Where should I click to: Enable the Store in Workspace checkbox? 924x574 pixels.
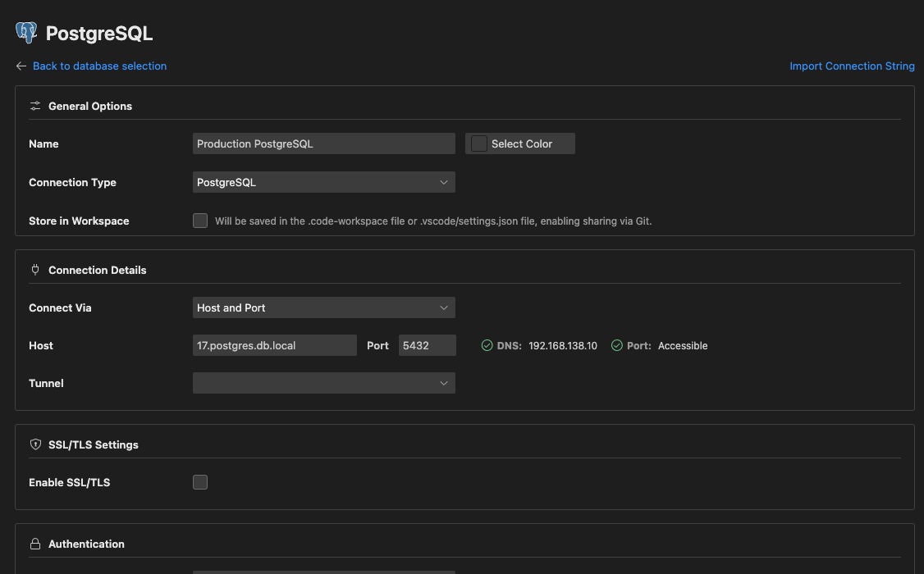[x=200, y=221]
